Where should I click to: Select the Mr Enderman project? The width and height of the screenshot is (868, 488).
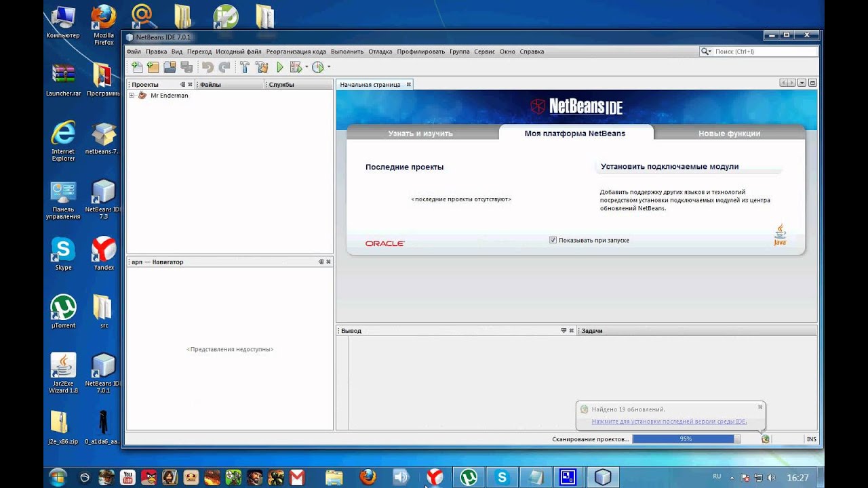click(169, 96)
